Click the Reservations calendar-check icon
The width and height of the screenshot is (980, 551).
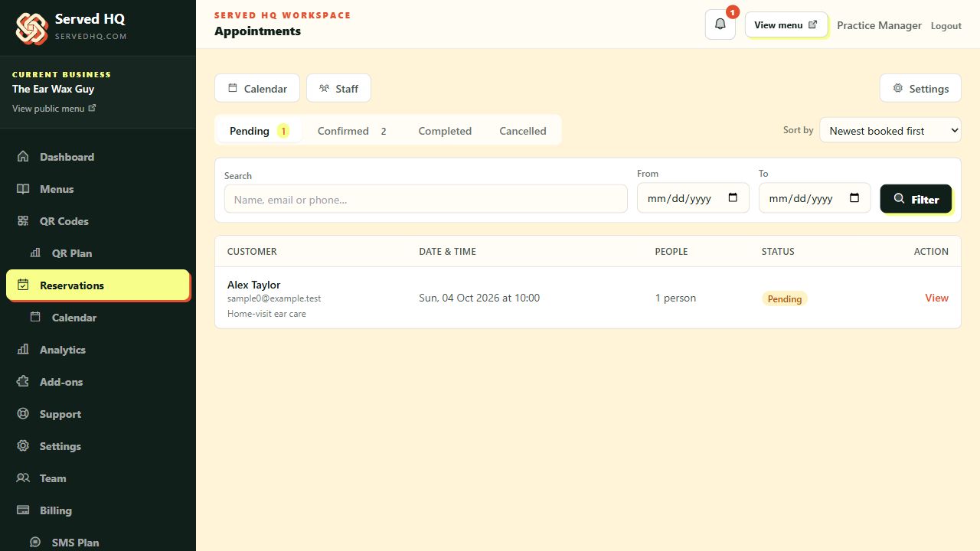tap(24, 285)
